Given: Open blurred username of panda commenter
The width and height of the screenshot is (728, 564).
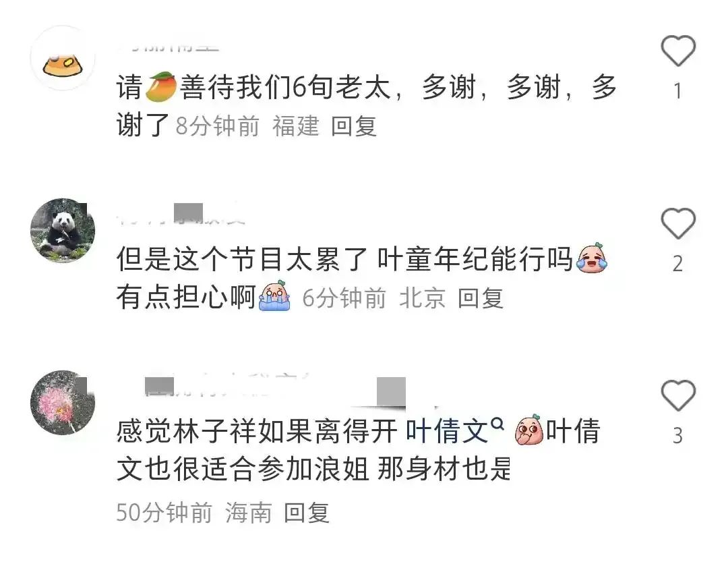Looking at the screenshot, I should tap(181, 215).
